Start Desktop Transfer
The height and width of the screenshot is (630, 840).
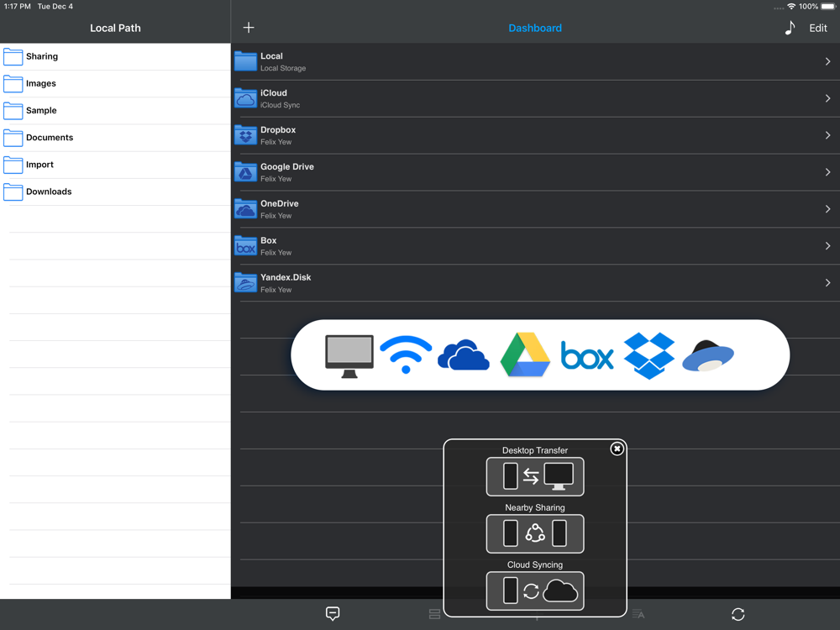tap(534, 476)
